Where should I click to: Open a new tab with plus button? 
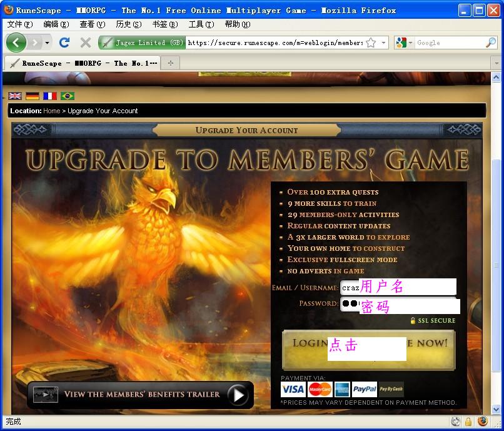click(170, 63)
